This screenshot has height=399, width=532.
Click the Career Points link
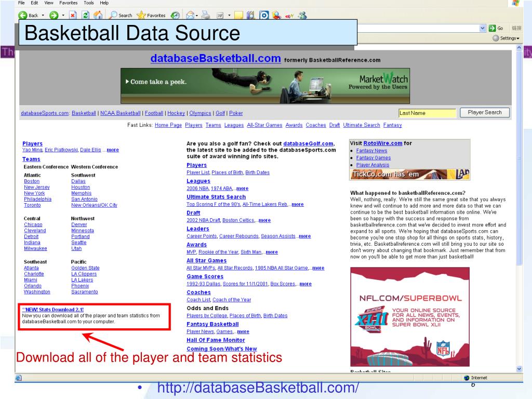click(x=202, y=236)
